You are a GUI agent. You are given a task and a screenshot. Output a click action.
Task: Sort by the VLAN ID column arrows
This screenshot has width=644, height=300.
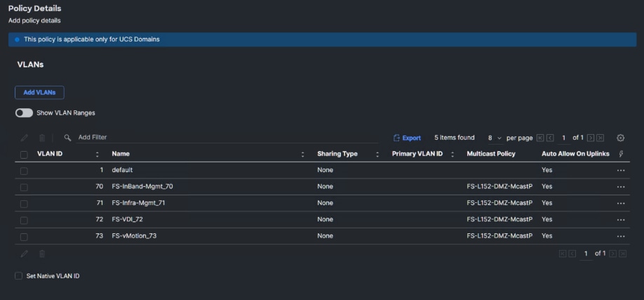97,154
